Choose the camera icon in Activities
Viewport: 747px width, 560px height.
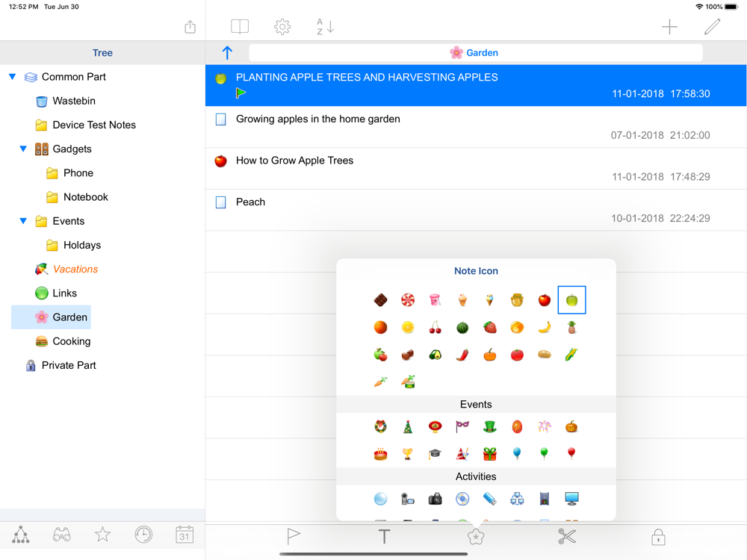[435, 499]
